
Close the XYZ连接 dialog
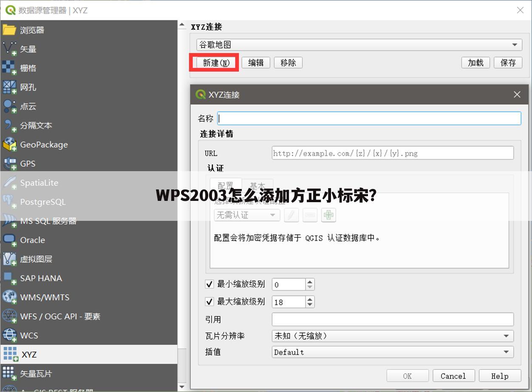point(517,94)
